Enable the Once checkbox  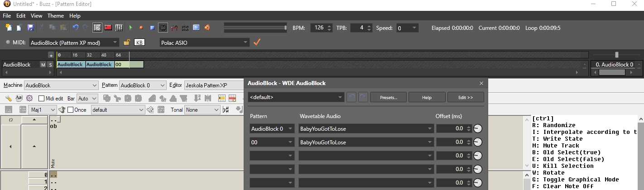[70, 109]
